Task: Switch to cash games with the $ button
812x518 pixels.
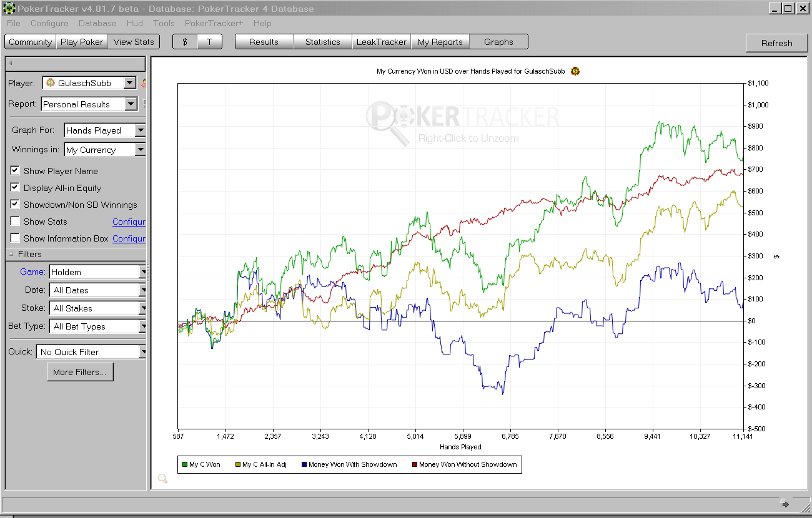Action: coord(185,42)
